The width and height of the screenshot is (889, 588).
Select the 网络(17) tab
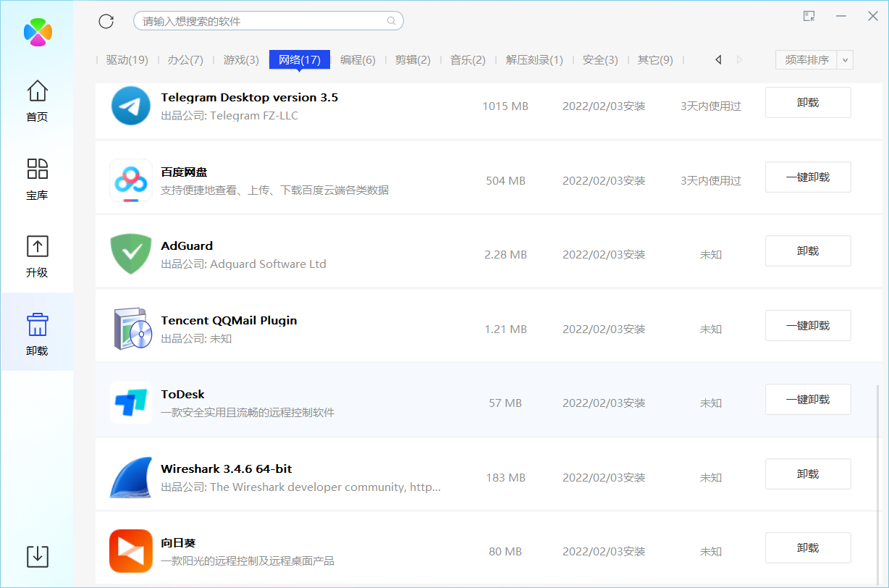point(300,59)
